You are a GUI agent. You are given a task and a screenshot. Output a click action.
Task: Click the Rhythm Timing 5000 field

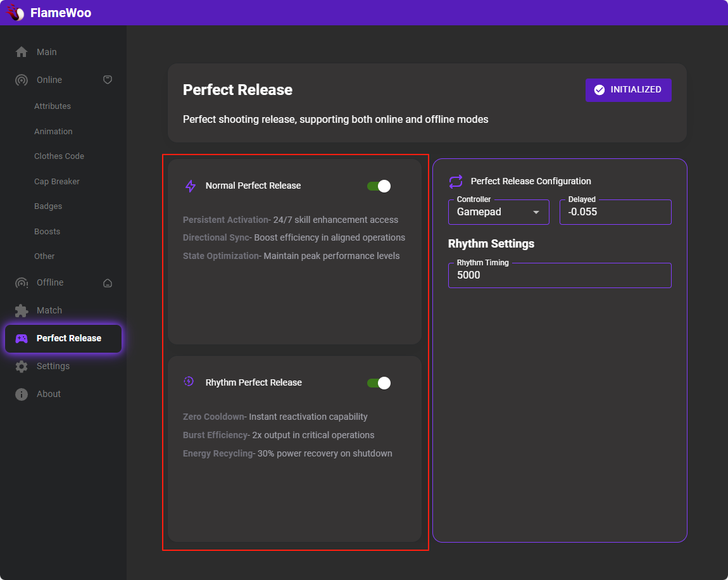tap(560, 275)
